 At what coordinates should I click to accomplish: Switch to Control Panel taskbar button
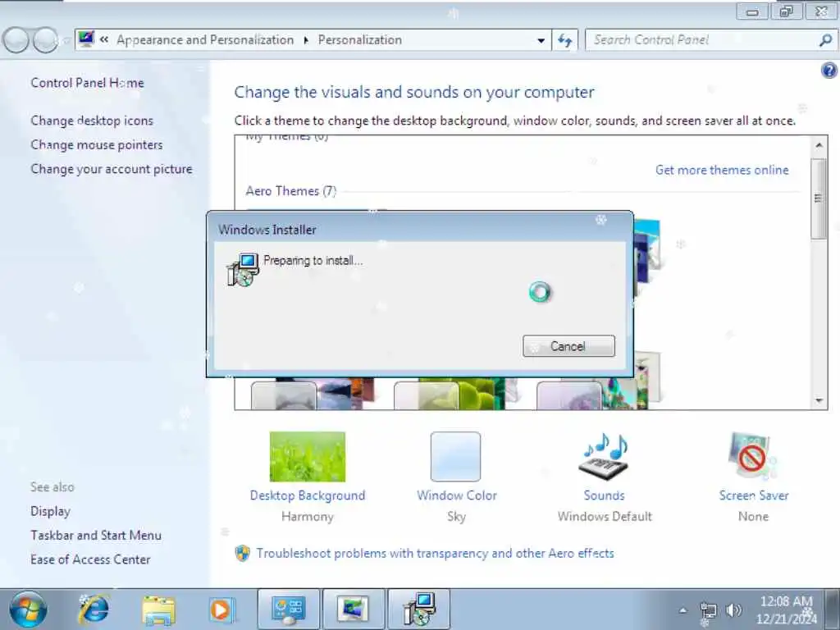(x=289, y=609)
